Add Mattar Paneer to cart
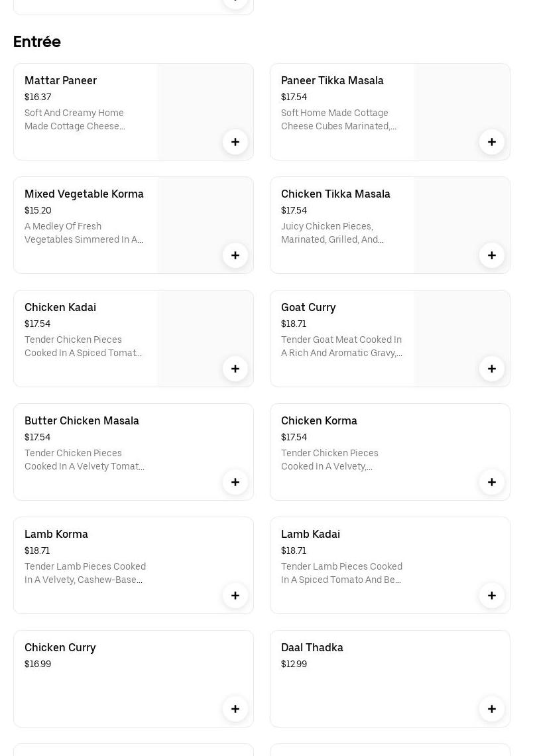533x756 pixels. pos(235,142)
